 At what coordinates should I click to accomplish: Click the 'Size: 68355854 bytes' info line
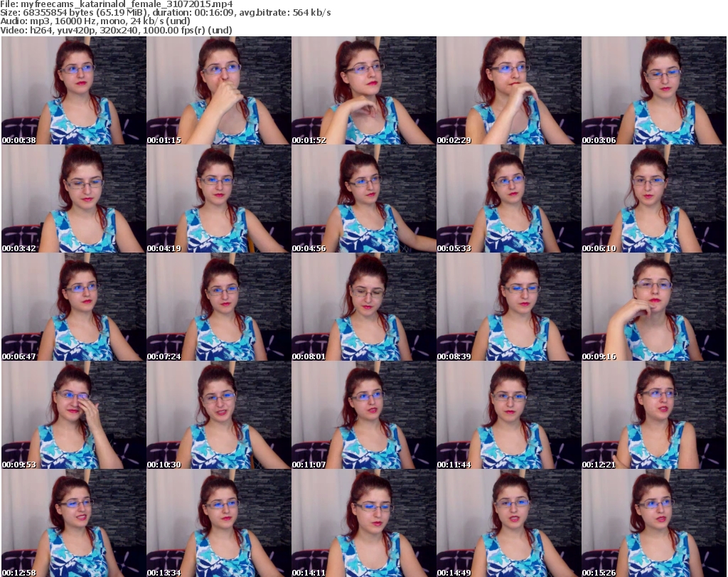click(165, 13)
